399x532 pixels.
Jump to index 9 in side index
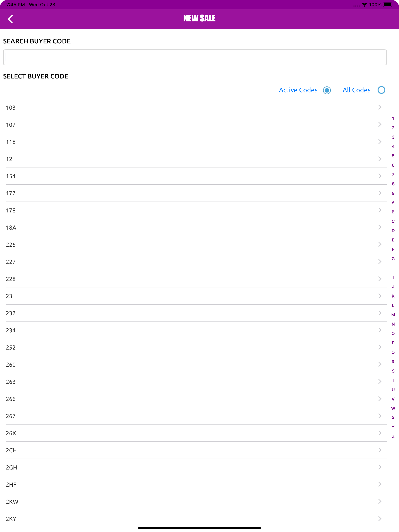click(x=393, y=193)
